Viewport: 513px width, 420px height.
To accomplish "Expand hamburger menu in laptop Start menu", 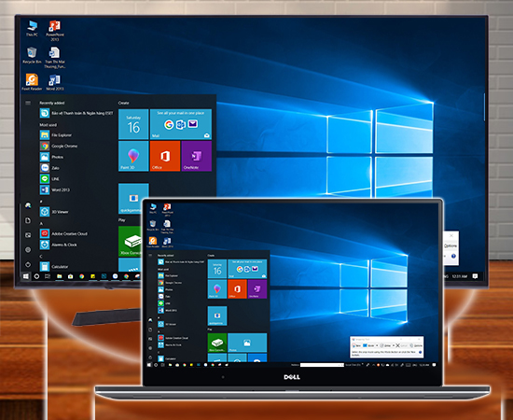I will pos(150,256).
